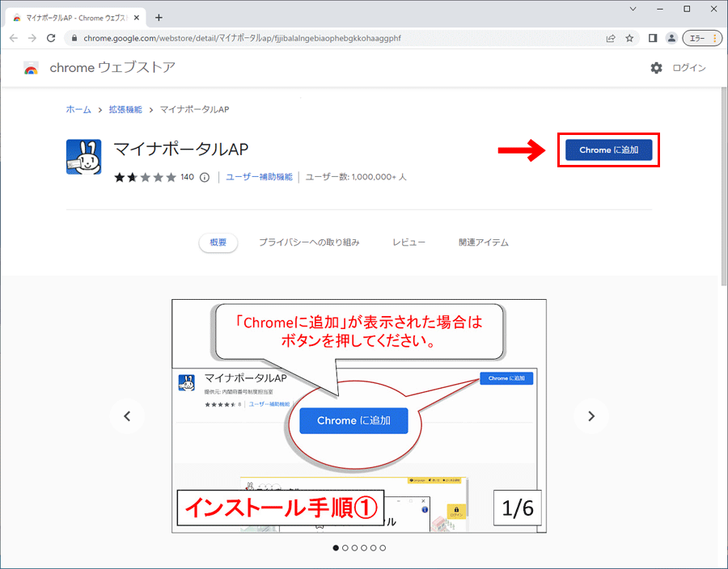
Task: Open the settings gear in web store header
Action: pyautogui.click(x=656, y=68)
